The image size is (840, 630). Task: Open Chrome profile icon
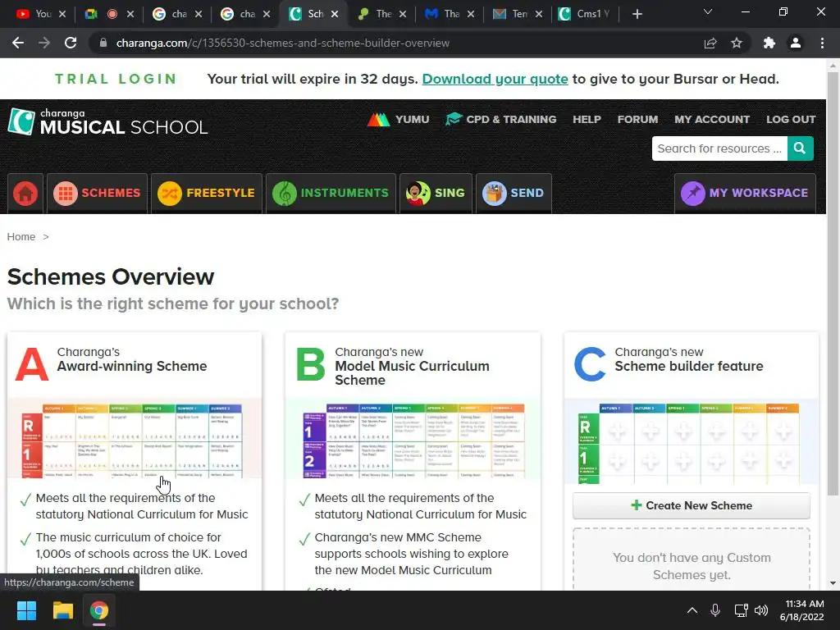coord(796,43)
